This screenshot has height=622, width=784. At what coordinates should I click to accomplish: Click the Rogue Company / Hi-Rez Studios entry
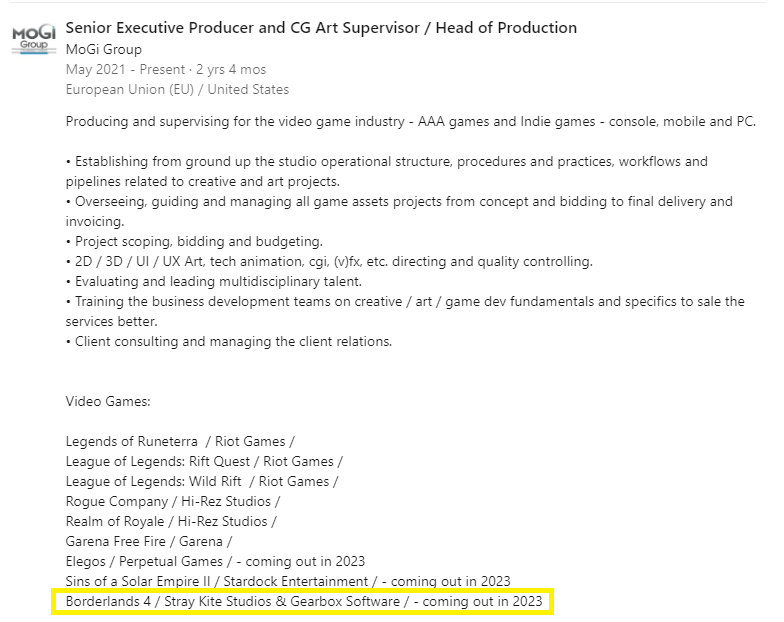pyautogui.click(x=173, y=501)
